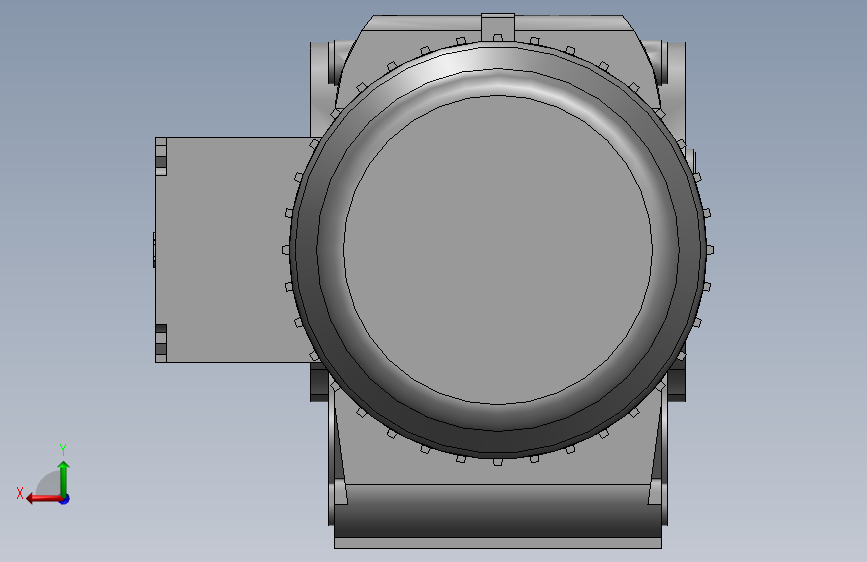Select the dark cylindrical base at model bottom
867x562 pixels.
pyautogui.click(x=498, y=512)
